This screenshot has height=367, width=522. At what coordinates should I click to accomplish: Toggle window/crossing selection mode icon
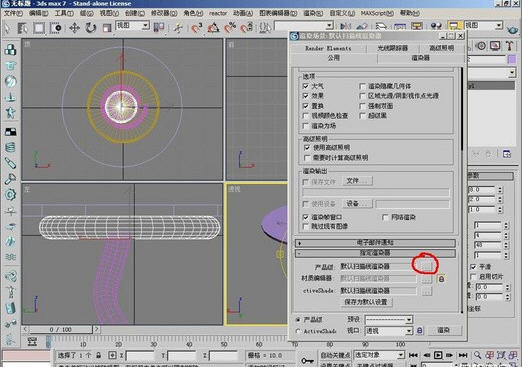[56, 28]
